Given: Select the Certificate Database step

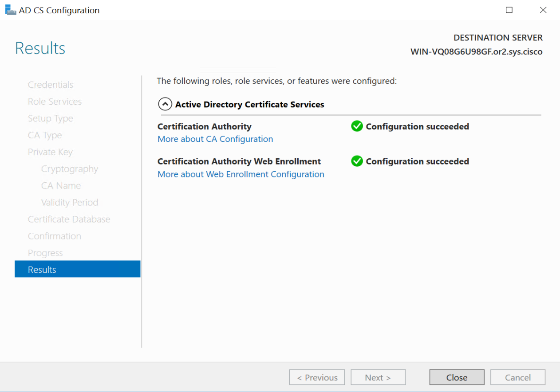Looking at the screenshot, I should coord(69,220).
